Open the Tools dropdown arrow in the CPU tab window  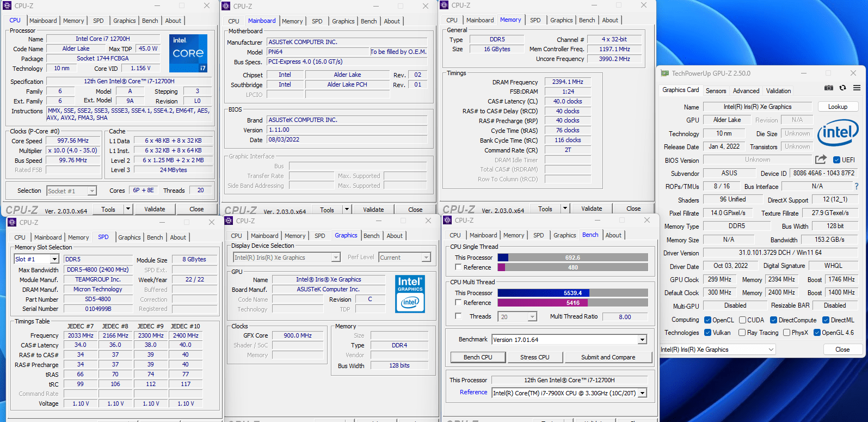tap(128, 209)
